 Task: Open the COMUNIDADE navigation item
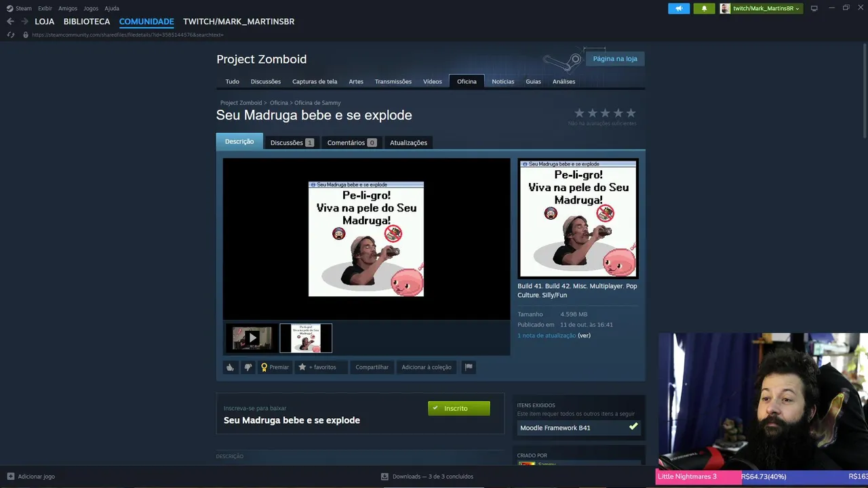pyautogui.click(x=146, y=22)
